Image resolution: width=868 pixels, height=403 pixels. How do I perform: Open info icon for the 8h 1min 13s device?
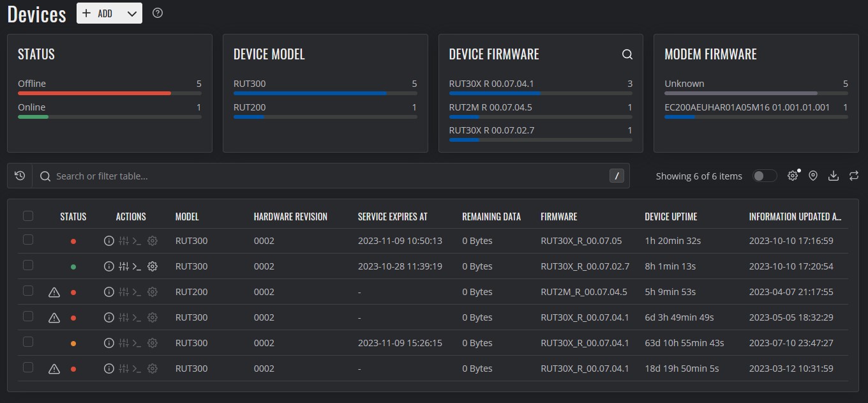point(108,266)
